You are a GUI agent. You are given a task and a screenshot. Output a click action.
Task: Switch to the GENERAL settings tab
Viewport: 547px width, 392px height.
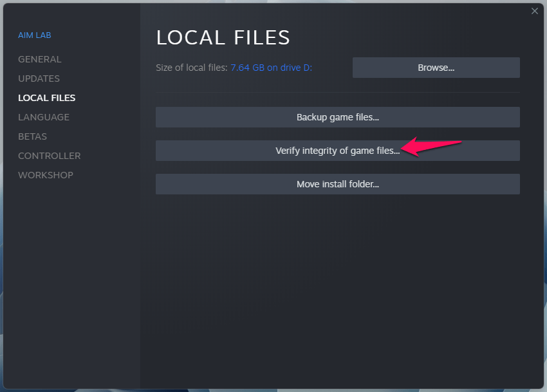pyautogui.click(x=40, y=59)
